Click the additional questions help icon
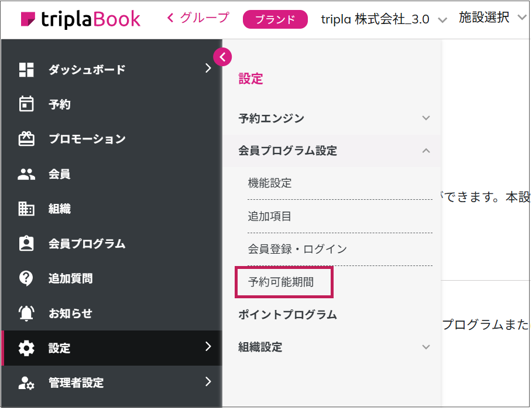 [x=26, y=278]
